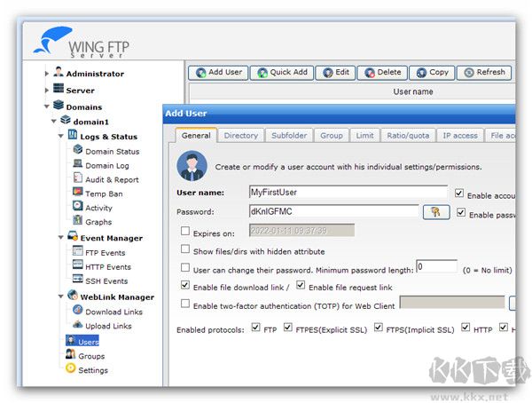Uncheck the FTP protocol checkbox

pos(256,328)
